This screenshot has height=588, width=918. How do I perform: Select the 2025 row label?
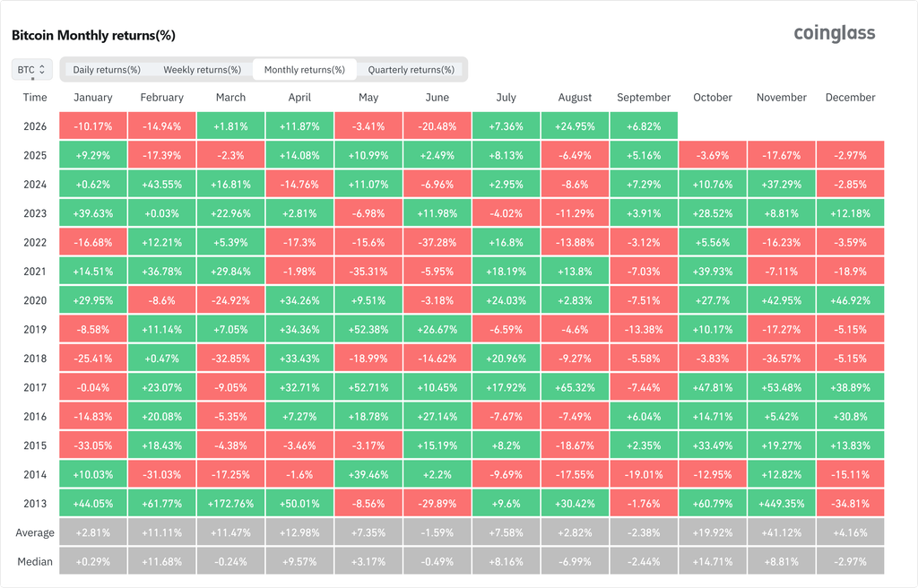(x=35, y=155)
